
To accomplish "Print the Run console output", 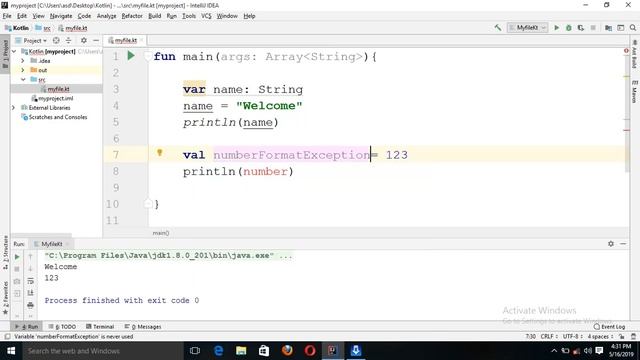I will (x=30, y=305).
